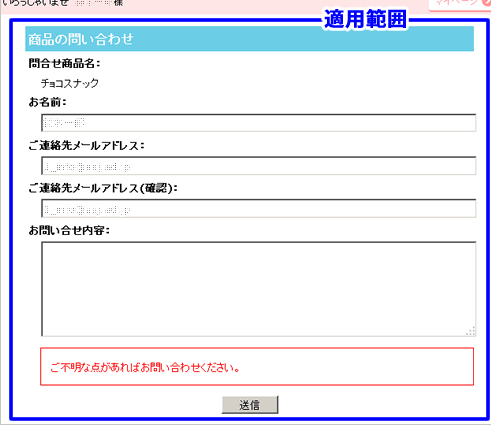Click the ご連絡先メールアドレス label

coord(86,146)
